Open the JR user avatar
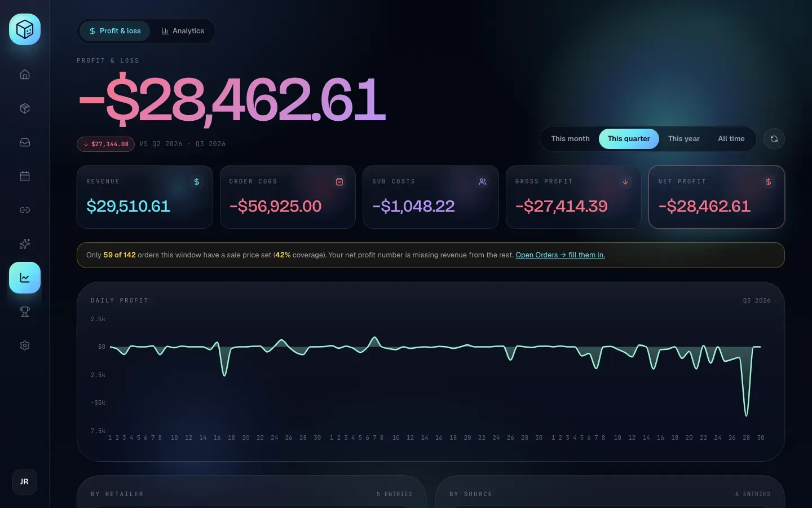812x508 pixels. point(25,482)
